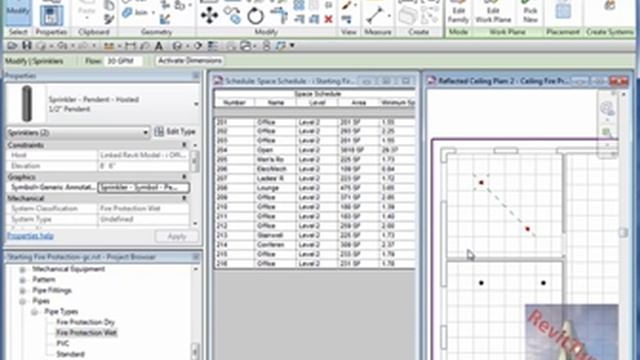This screenshot has width=640, height=360.
Task: Click the Edit Type button
Action: (176, 131)
